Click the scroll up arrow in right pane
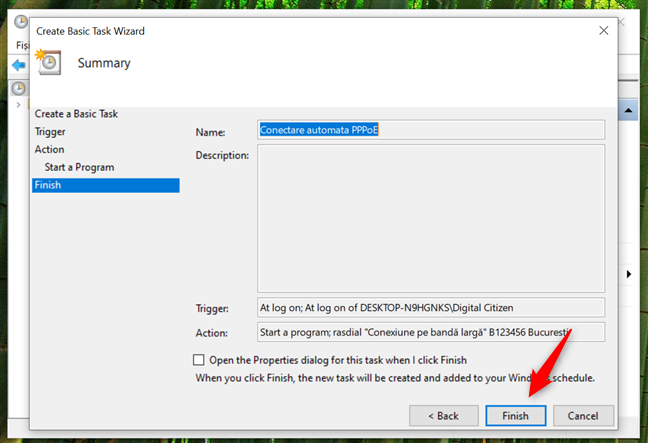Image resolution: width=648 pixels, height=443 pixels. (629, 111)
